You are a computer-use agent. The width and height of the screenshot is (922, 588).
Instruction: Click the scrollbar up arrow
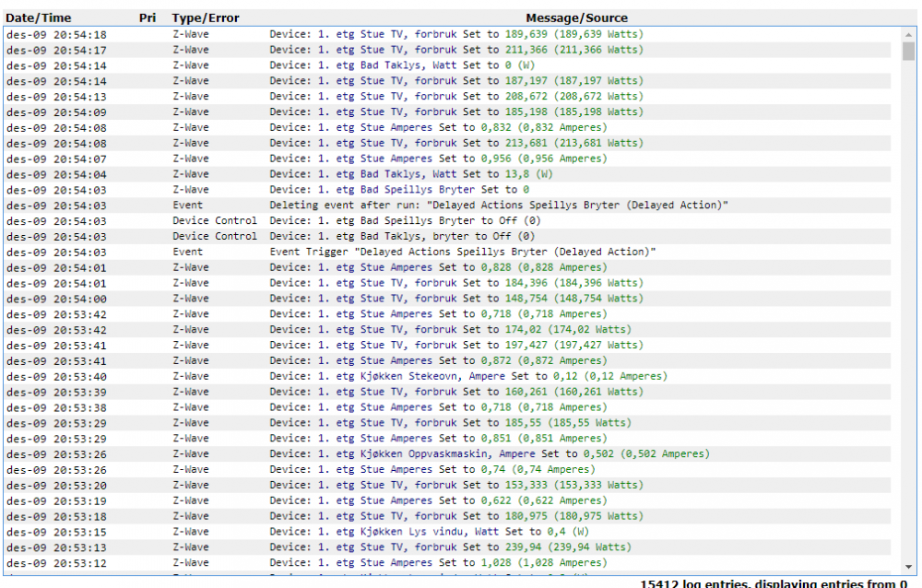click(908, 32)
